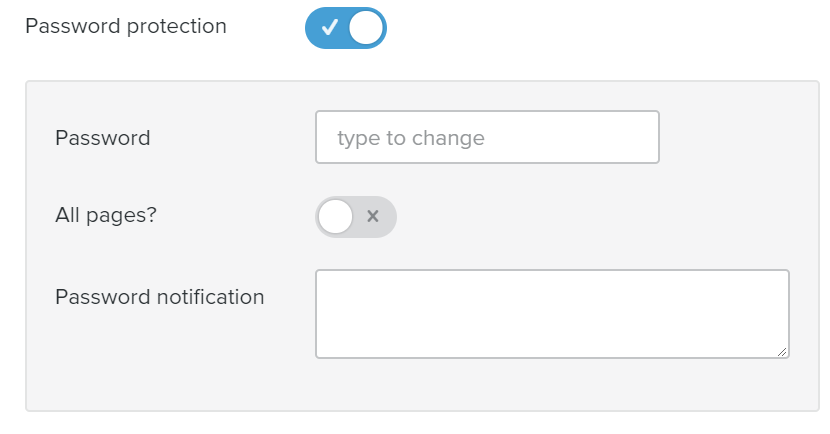Focus the Password input field
This screenshot has width=830, height=434.
487,137
